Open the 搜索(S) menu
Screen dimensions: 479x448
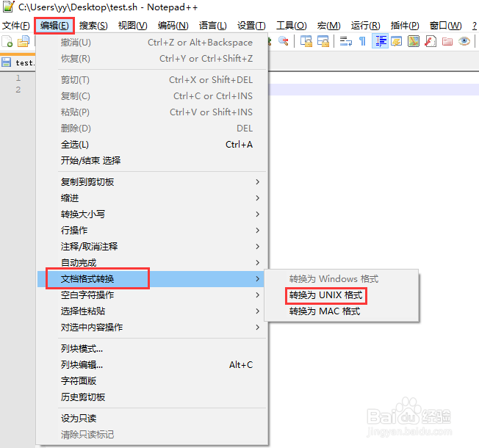pos(93,26)
